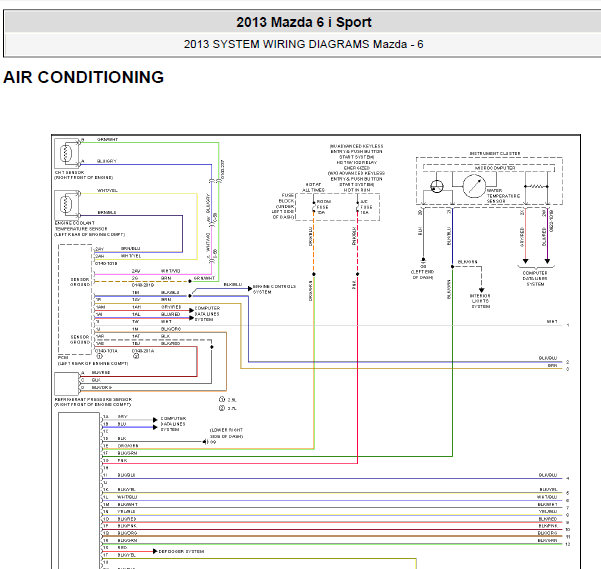Click the BLK/YEL label at terminal 1K

(126, 490)
